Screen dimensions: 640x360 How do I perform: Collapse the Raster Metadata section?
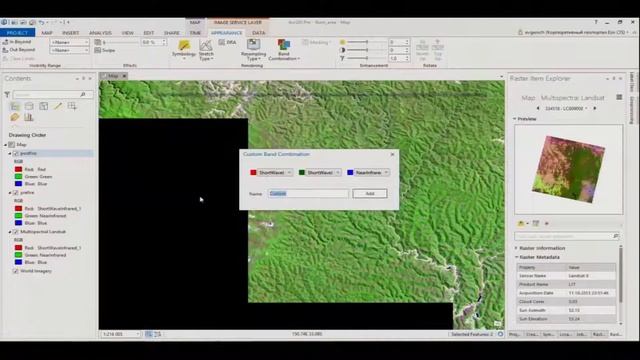[x=516, y=258]
